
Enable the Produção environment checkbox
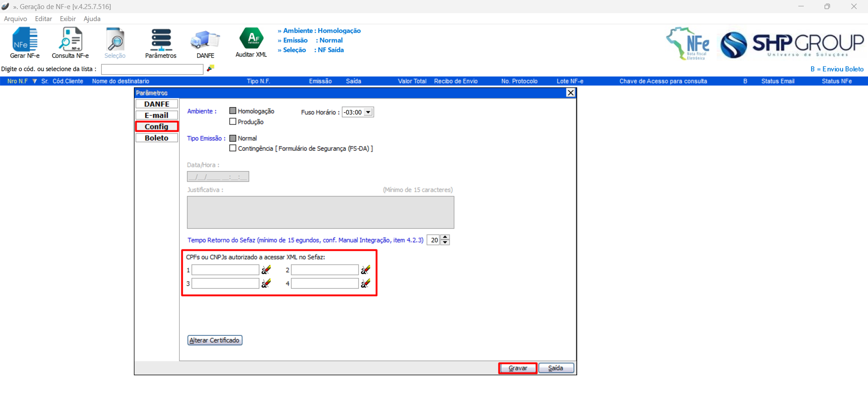[x=233, y=122]
